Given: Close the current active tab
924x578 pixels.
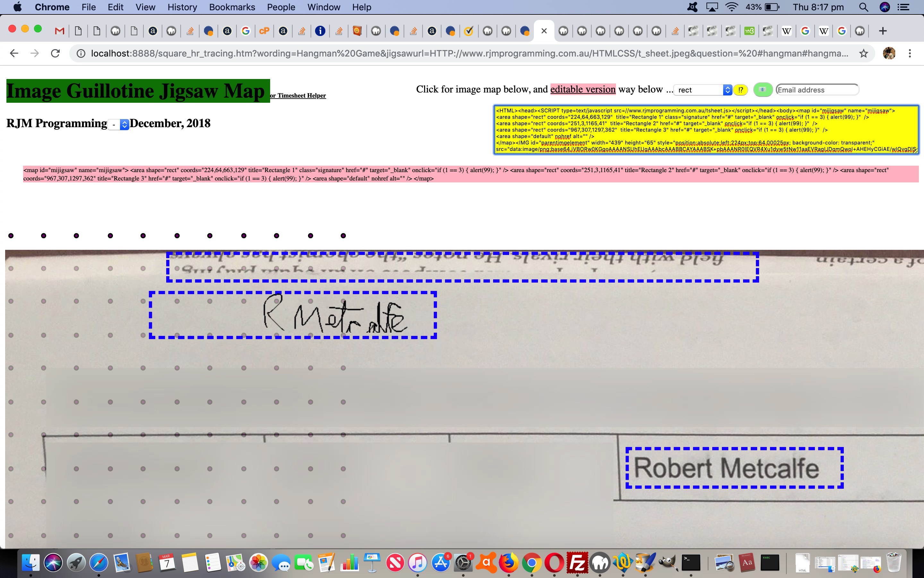Looking at the screenshot, I should click(x=544, y=31).
